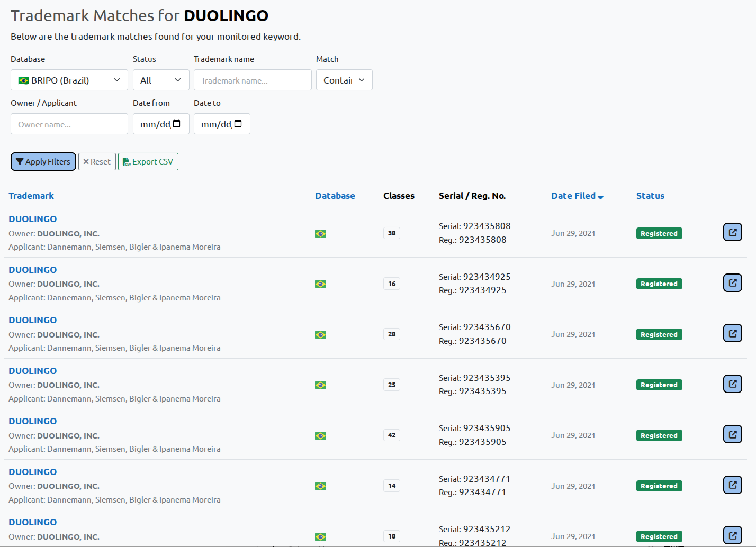Viewport: 756px width, 547px height.
Task: Open external link for serial 923435808
Action: pyautogui.click(x=732, y=232)
